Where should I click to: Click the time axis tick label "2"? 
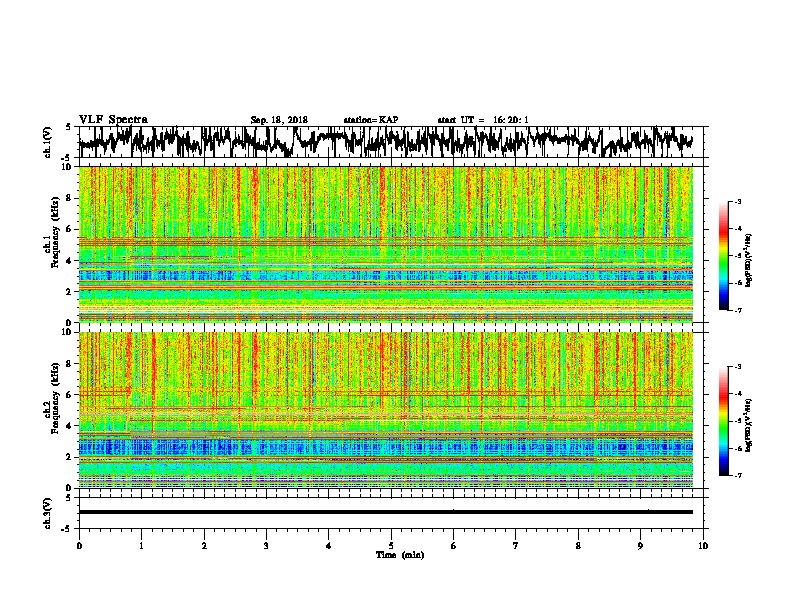click(x=204, y=546)
